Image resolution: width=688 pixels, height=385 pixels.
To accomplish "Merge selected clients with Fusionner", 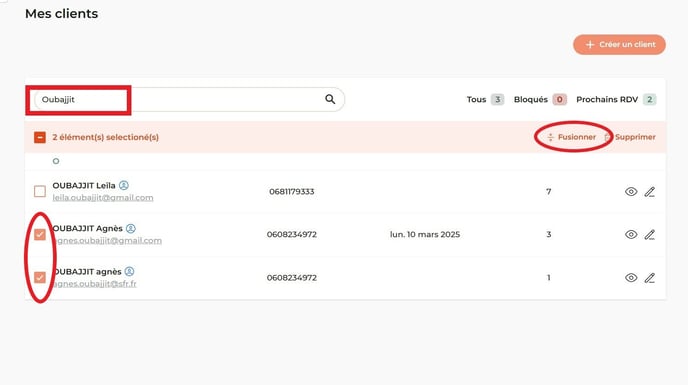I will (572, 137).
